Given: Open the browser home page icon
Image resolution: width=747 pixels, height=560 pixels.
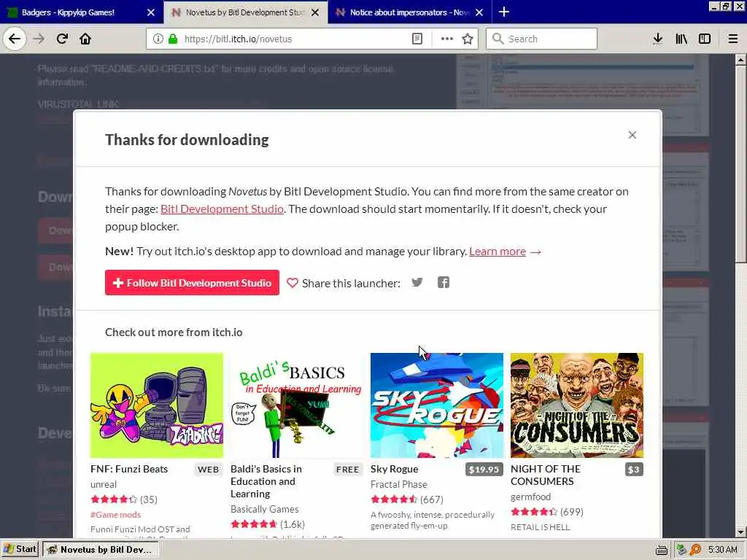Looking at the screenshot, I should coord(85,39).
